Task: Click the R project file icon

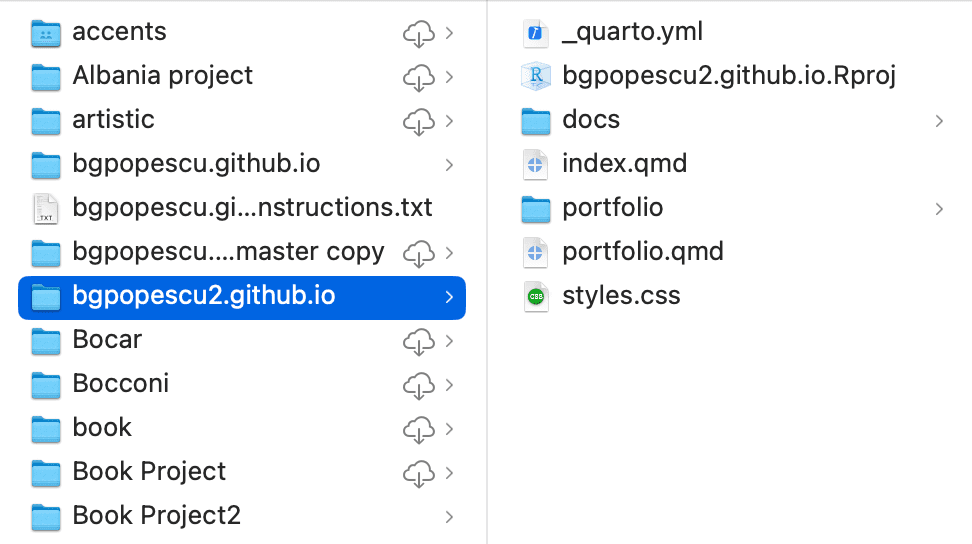Action: [536, 76]
